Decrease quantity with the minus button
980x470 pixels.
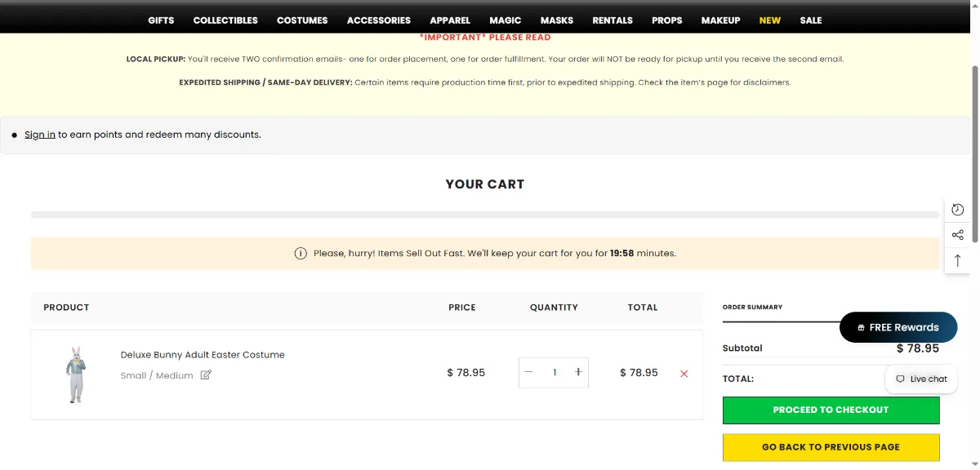point(529,372)
